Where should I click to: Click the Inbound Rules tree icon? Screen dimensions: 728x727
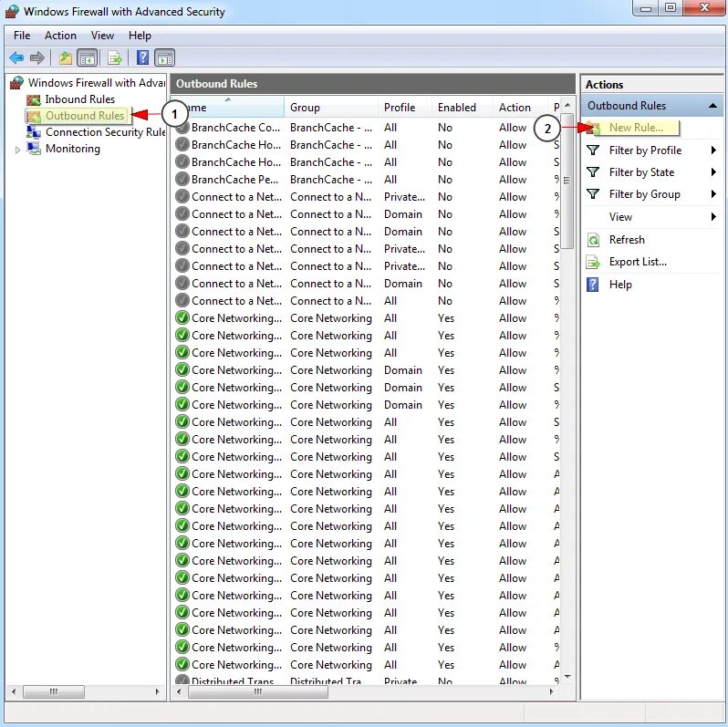point(34,99)
